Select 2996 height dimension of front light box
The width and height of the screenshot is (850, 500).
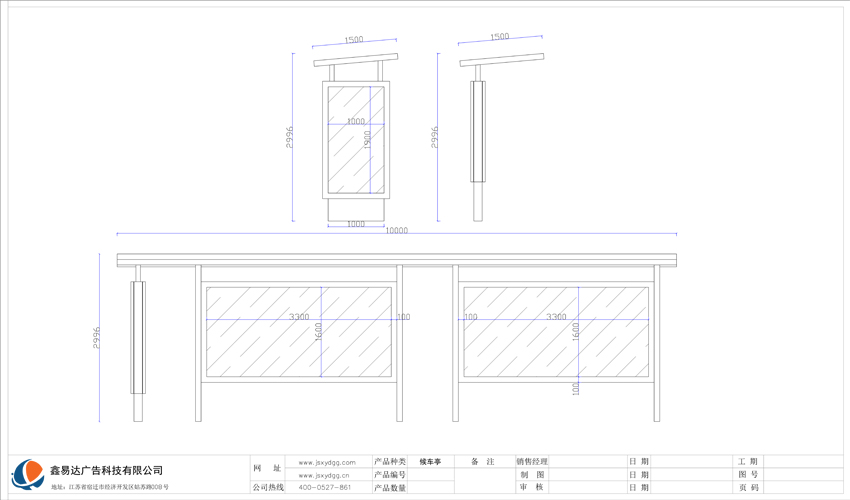coord(289,137)
